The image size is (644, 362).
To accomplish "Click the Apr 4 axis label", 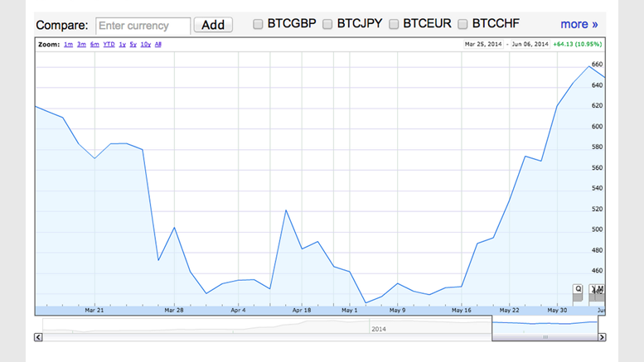I will tap(238, 311).
